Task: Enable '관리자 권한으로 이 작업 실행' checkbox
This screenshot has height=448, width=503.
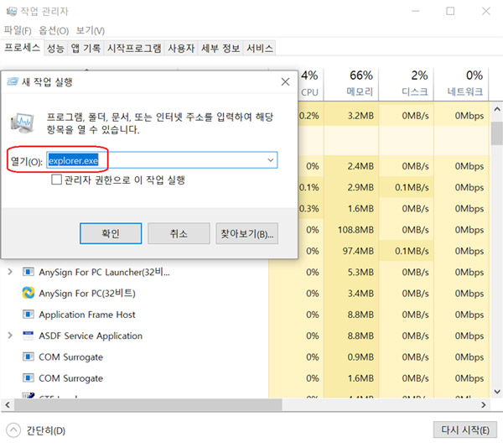Action: pyautogui.click(x=56, y=180)
